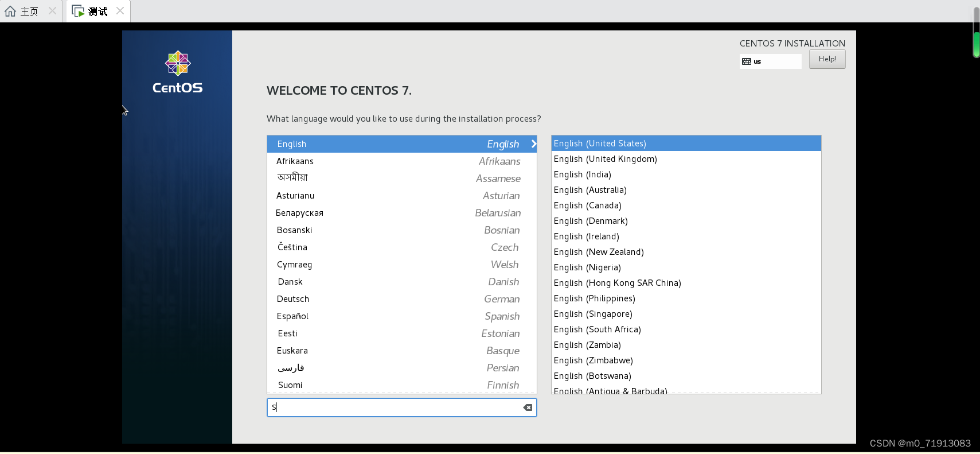Pick English (Botswana)
Screen dimensions: 980x454
[x=686, y=376]
